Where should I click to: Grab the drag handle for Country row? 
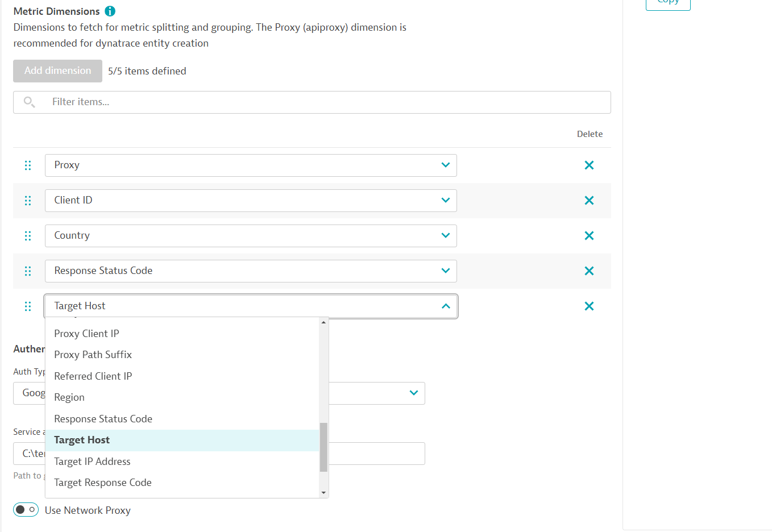pos(28,236)
